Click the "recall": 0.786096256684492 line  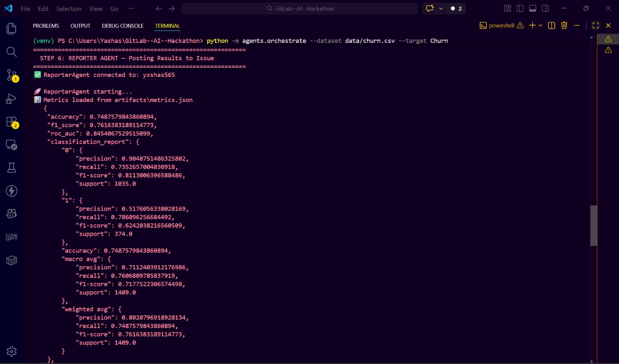[125, 218]
